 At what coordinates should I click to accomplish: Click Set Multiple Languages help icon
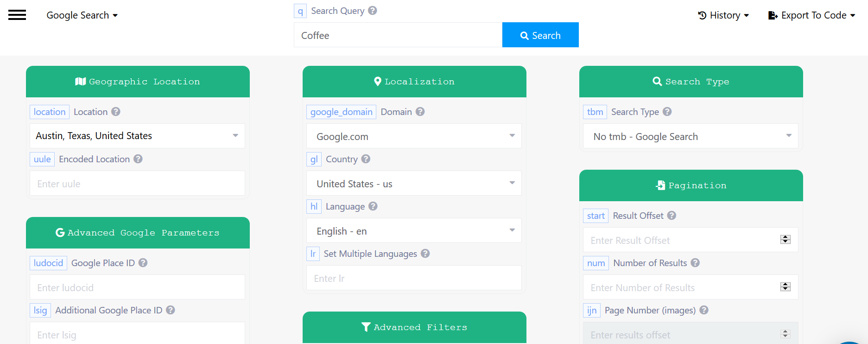click(425, 254)
